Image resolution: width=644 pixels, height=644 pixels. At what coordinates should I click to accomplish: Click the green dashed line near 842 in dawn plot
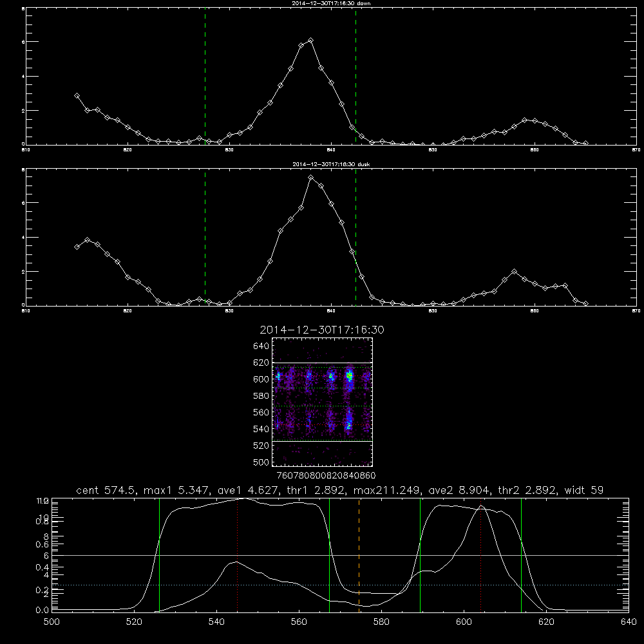(355, 76)
